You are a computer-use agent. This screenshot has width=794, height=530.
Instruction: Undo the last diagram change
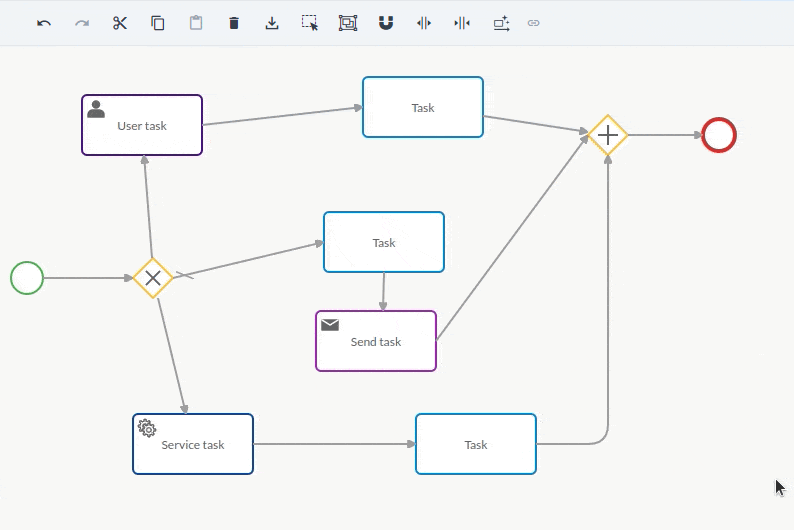(44, 23)
